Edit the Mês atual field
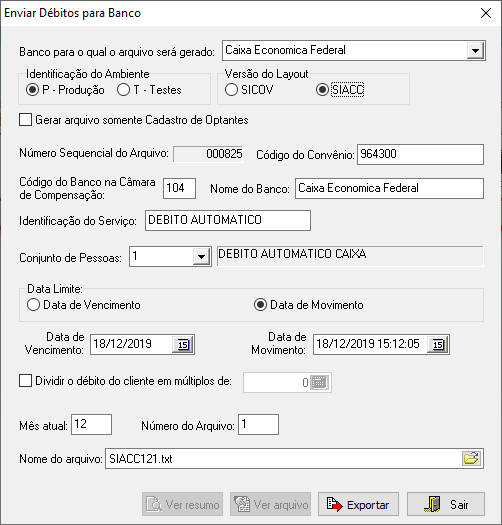Screen dimensions: 502x525 pos(91,425)
